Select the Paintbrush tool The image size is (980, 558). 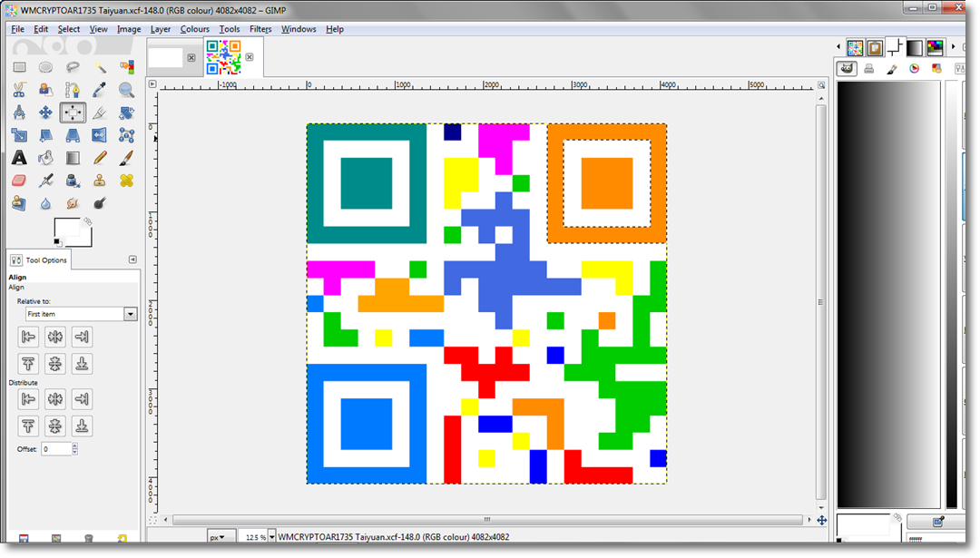tap(126, 158)
